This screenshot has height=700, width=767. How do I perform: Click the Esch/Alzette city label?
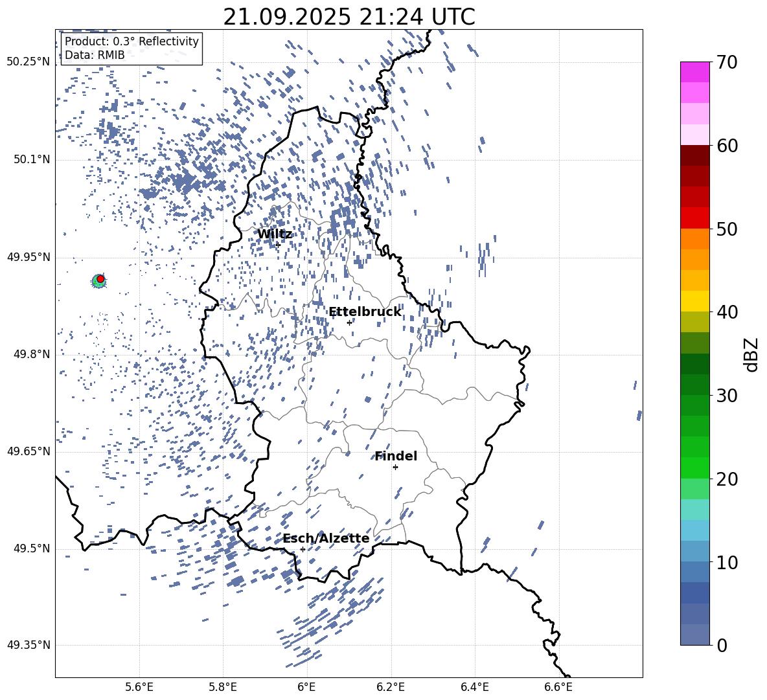click(326, 539)
